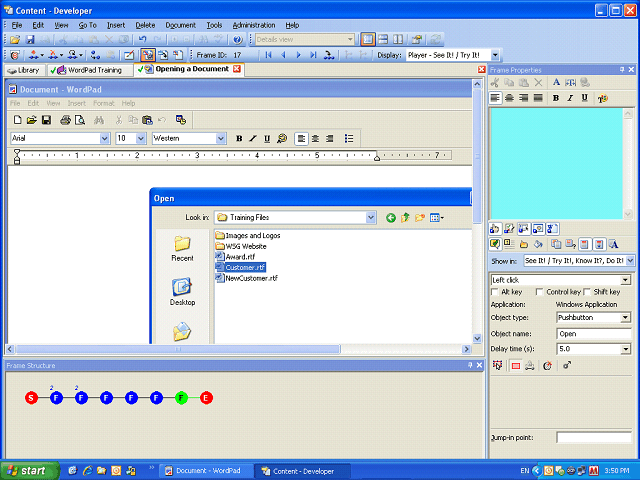Screen dimensions: 640x480
Task: Open the Look in Training Files dropdown
Action: 371,218
